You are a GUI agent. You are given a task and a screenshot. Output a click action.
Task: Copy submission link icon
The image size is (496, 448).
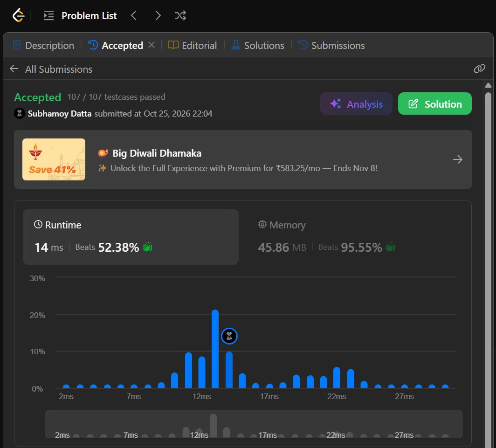(x=479, y=69)
